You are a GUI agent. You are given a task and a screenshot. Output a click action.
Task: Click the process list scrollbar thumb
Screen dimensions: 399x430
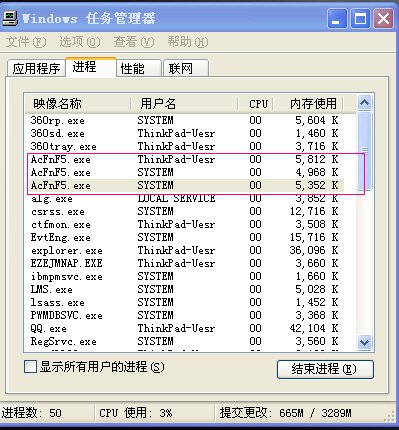364,152
